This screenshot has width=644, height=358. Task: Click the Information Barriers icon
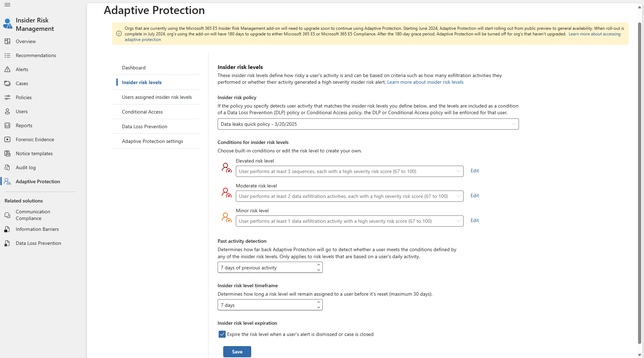click(7, 229)
